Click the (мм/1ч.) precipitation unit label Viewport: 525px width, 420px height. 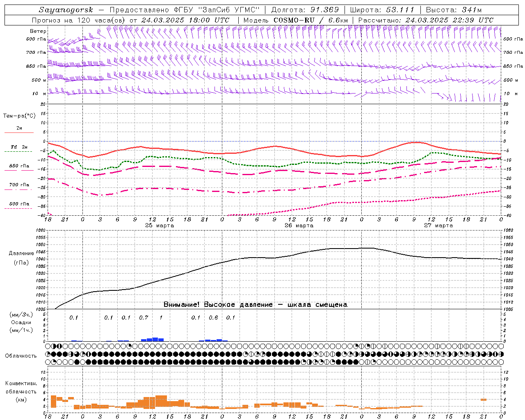click(21, 330)
